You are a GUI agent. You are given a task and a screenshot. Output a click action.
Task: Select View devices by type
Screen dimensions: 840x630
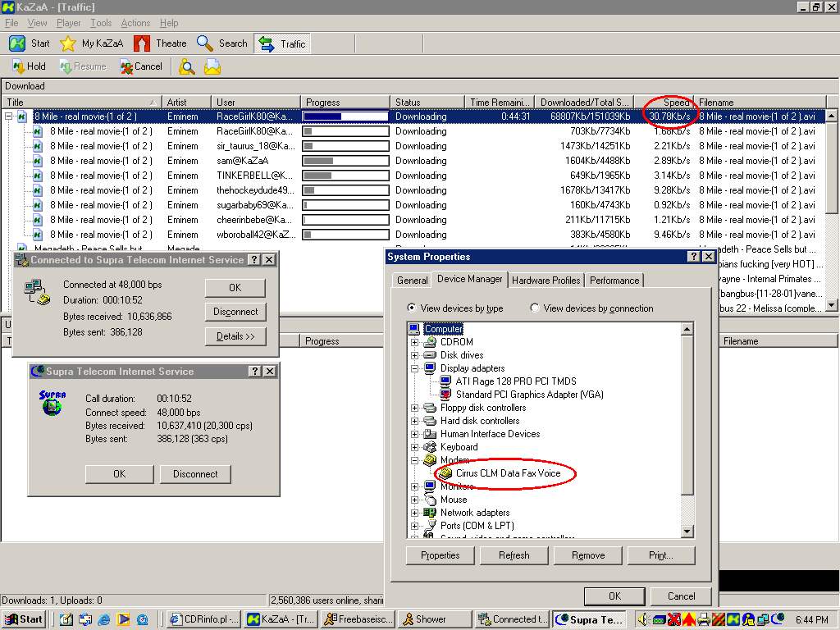point(412,308)
